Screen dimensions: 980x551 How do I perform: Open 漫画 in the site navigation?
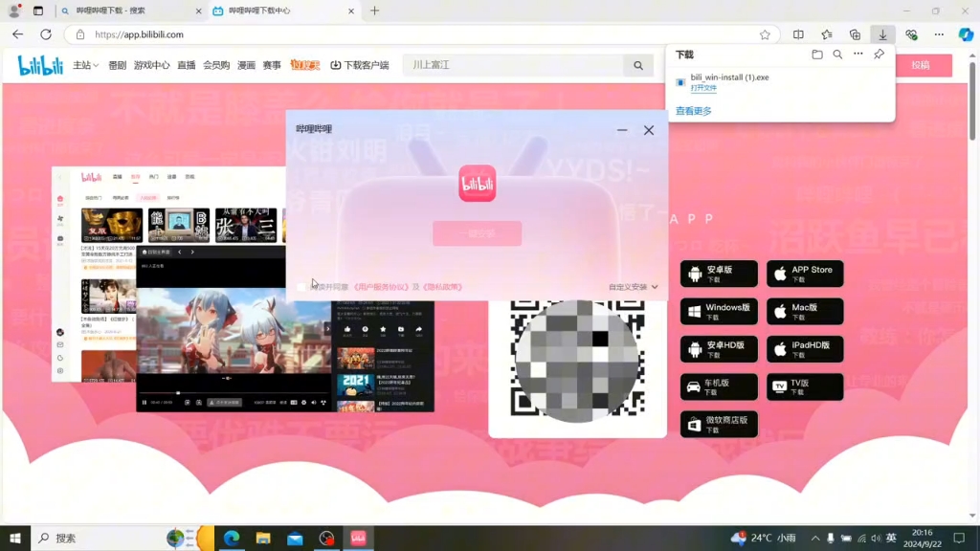pos(246,65)
